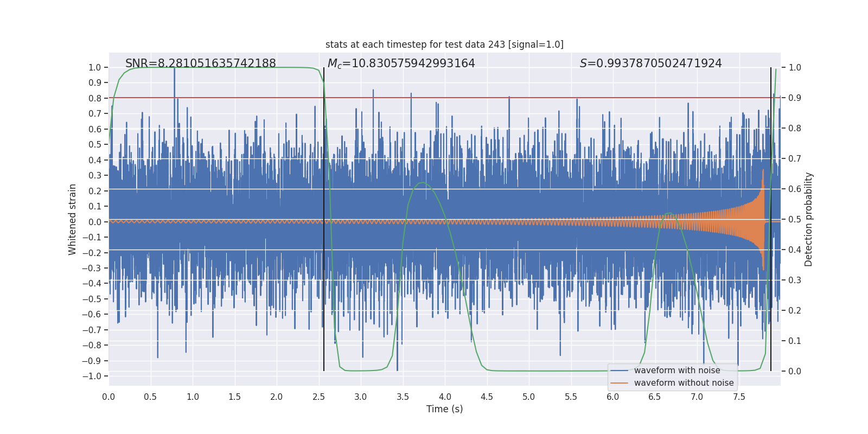The width and height of the screenshot is (868, 434).
Task: Click the Time (s) x-axis label
Action: click(445, 409)
